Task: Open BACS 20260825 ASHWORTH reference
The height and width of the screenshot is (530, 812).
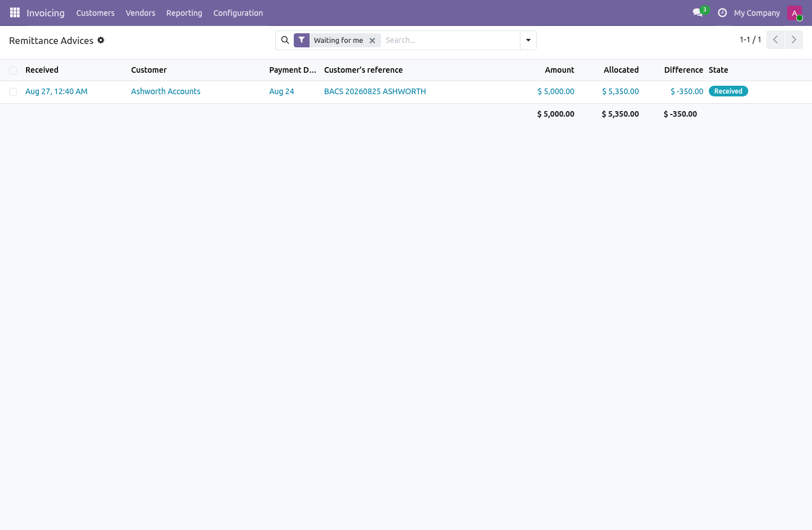Action: tap(375, 91)
